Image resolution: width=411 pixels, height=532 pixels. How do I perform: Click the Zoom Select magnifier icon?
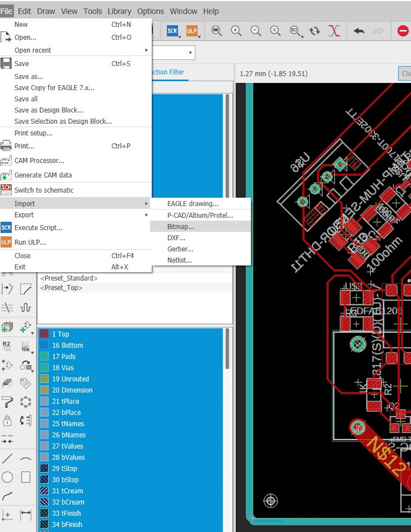[x=295, y=31]
